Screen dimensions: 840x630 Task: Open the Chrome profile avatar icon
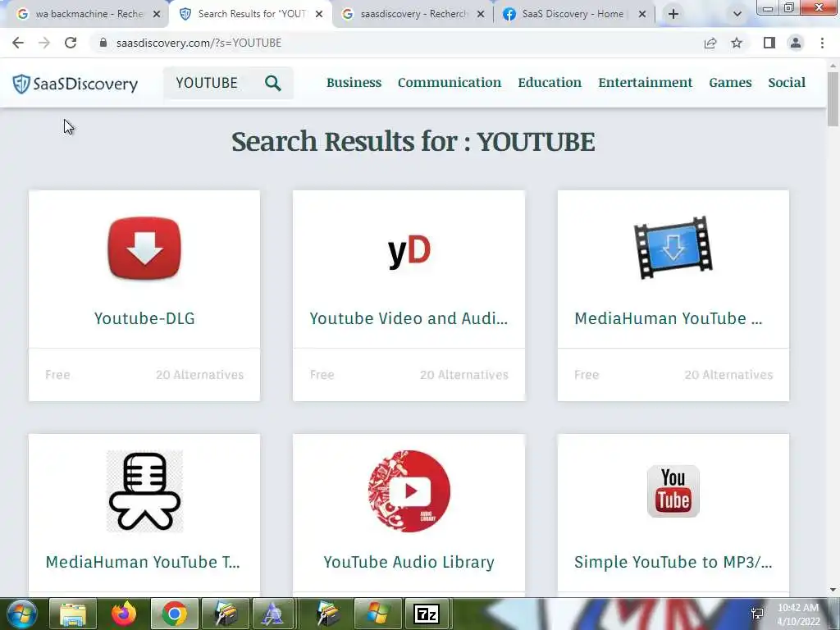tap(796, 43)
